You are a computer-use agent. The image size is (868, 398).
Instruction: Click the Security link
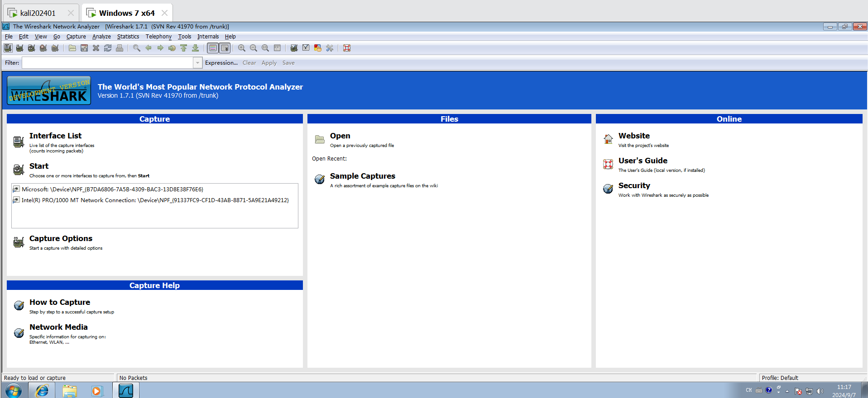[634, 185]
